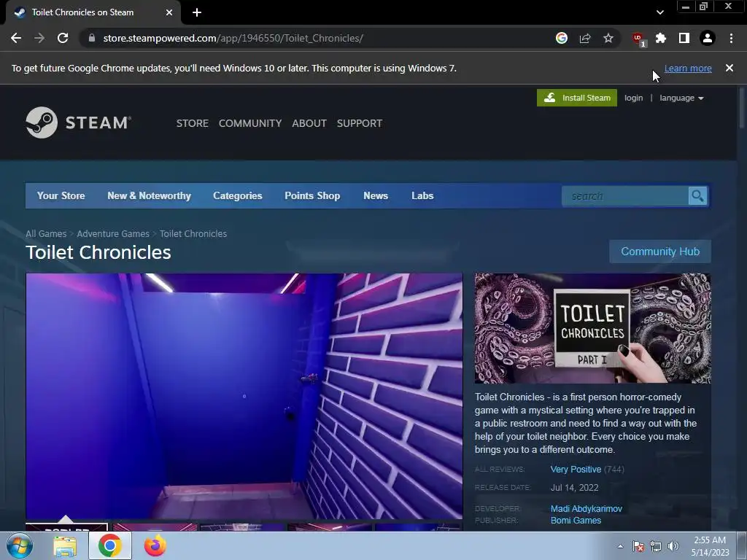747x560 pixels.
Task: Open the Chrome profile avatar
Action: pos(708,38)
